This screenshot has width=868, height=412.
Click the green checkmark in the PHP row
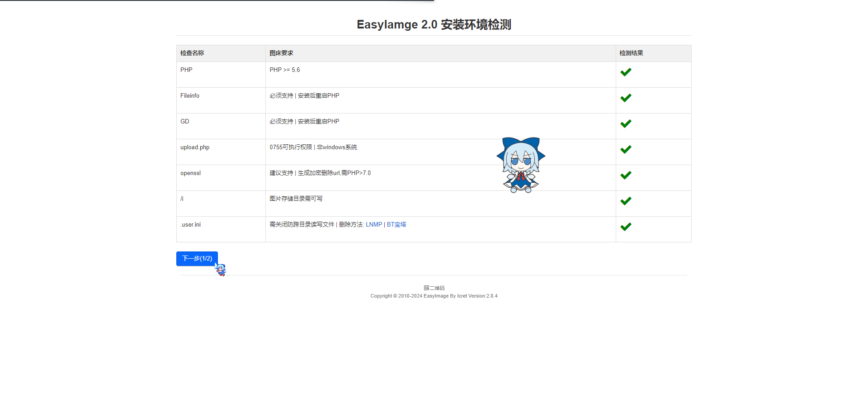click(626, 72)
